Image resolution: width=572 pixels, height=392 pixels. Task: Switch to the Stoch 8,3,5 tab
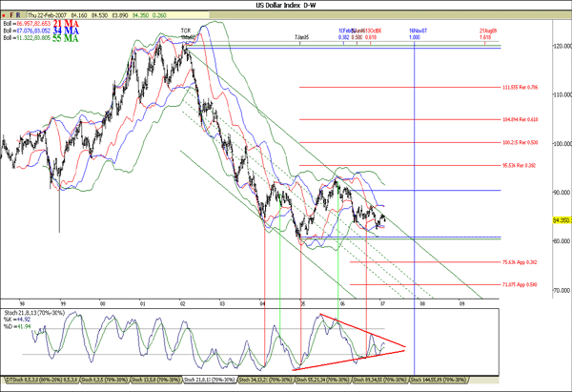pyautogui.click(x=105, y=380)
